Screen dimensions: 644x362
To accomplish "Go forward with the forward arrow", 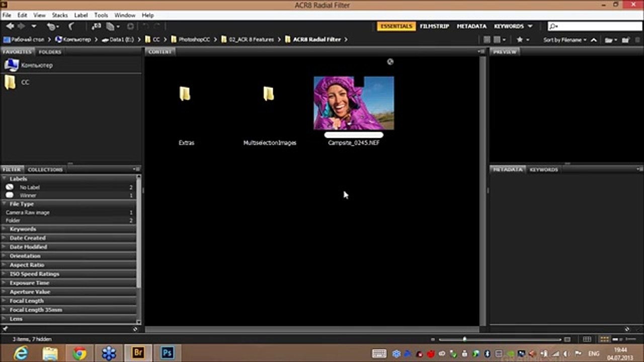I will tap(21, 26).
